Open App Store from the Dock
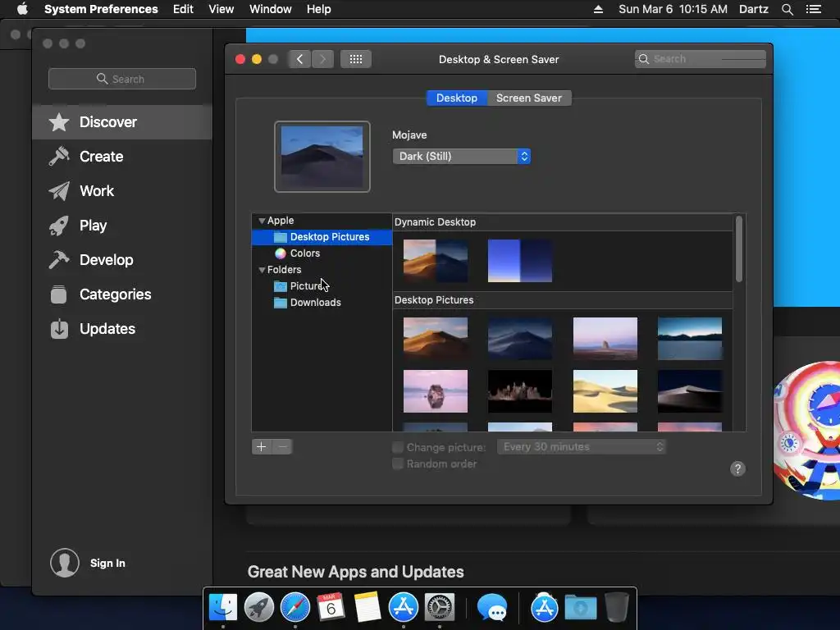The image size is (840, 630). 404,607
